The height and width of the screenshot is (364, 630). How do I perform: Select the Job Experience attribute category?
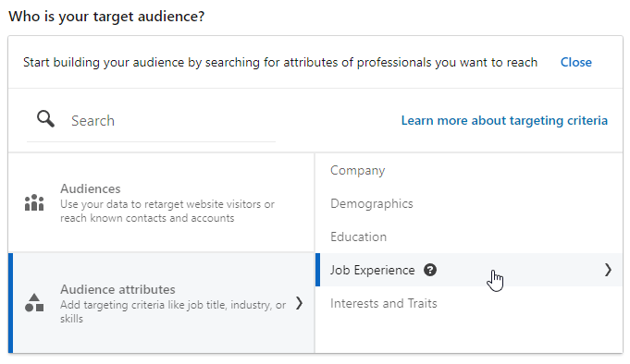tap(469, 270)
